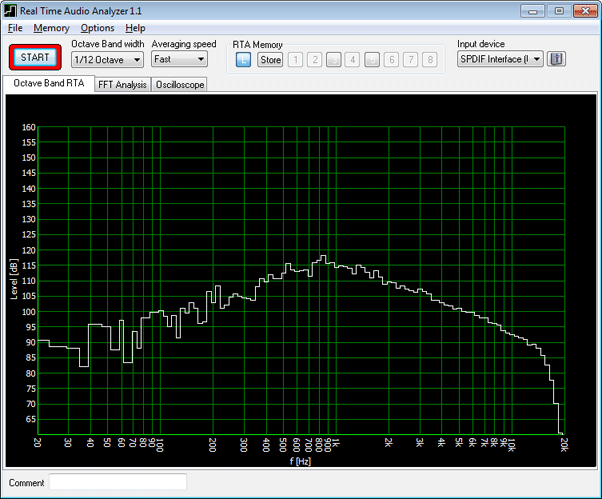Image resolution: width=602 pixels, height=499 pixels.
Task: Select RTA memory slot 7
Action: [410, 60]
